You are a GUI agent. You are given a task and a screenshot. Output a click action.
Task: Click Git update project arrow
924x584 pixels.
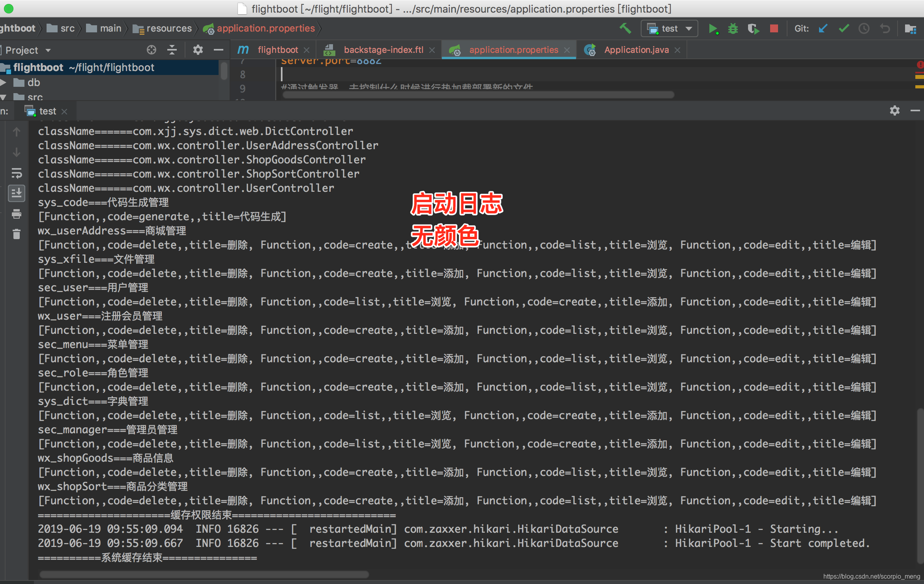pyautogui.click(x=823, y=29)
